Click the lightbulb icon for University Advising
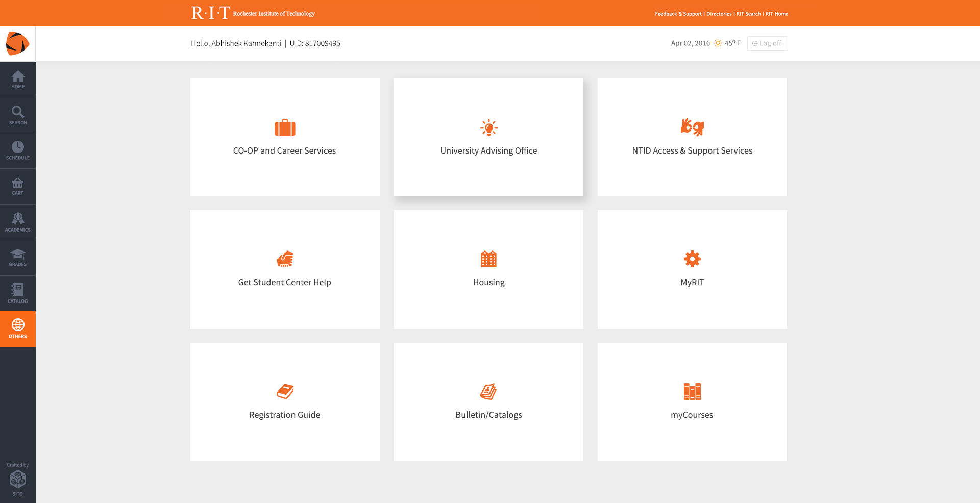 click(x=489, y=128)
